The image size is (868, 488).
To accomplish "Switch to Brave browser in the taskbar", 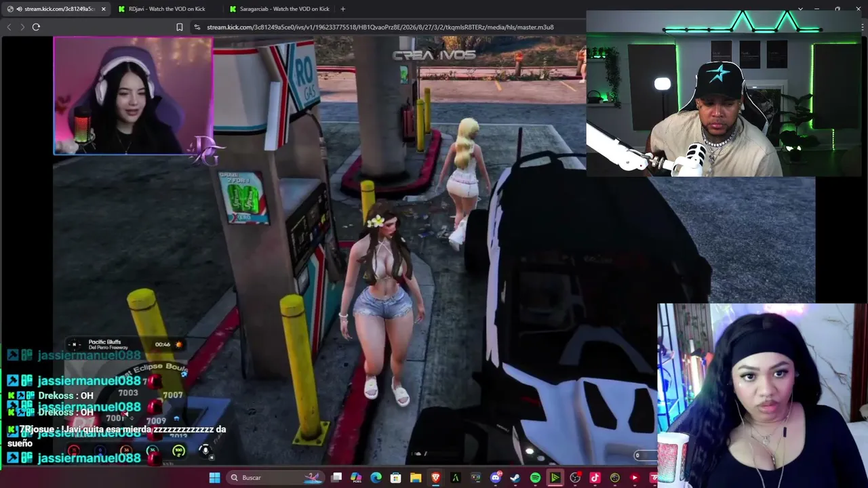I will [435, 478].
